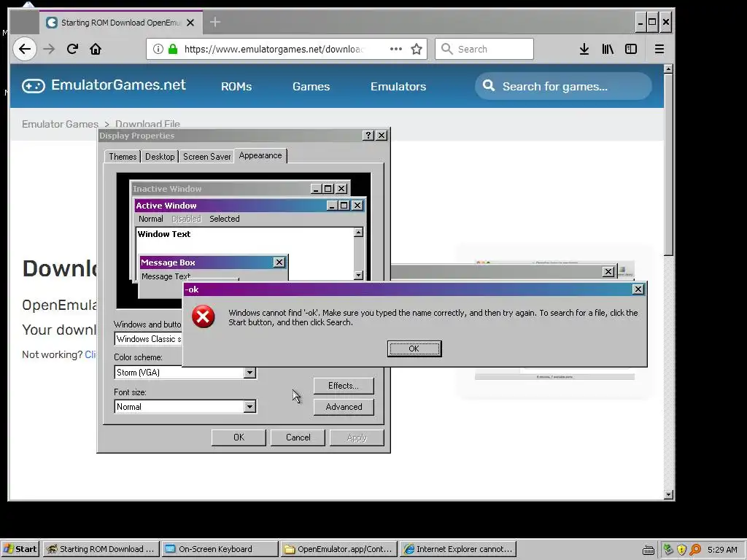Go back with Firefox back arrow
This screenshot has width=747, height=560.
pyautogui.click(x=25, y=49)
